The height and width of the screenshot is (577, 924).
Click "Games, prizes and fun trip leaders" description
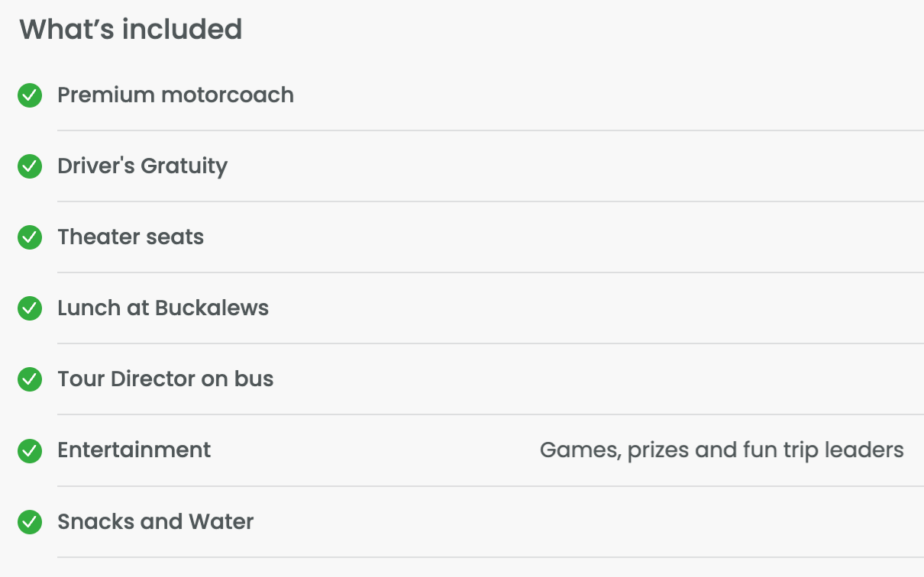pos(722,450)
